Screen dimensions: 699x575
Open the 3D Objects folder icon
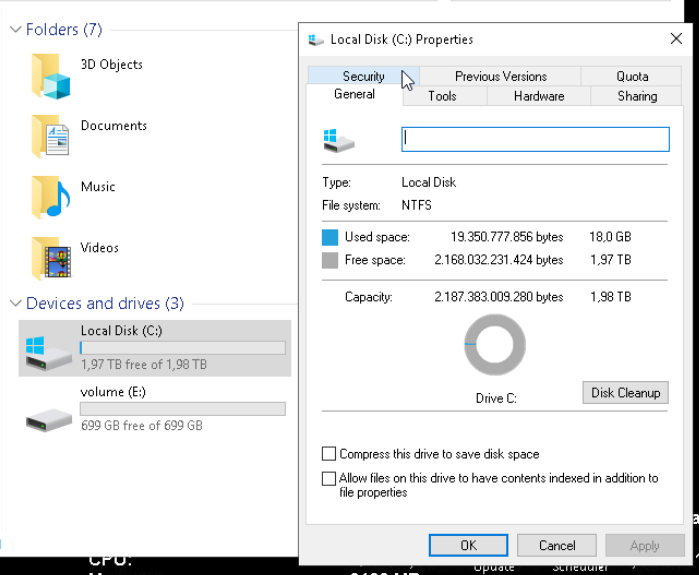pyautogui.click(x=51, y=76)
